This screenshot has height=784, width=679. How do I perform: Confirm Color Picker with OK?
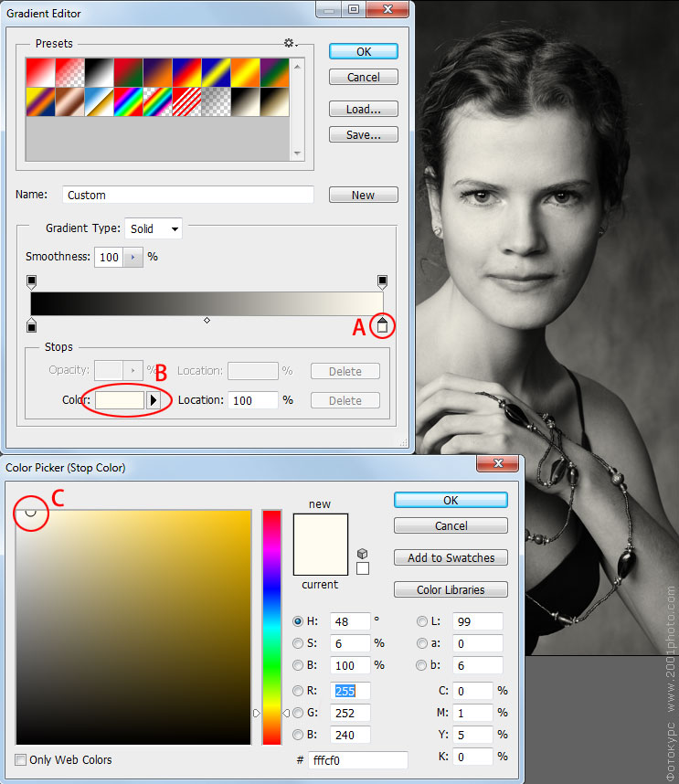451,500
